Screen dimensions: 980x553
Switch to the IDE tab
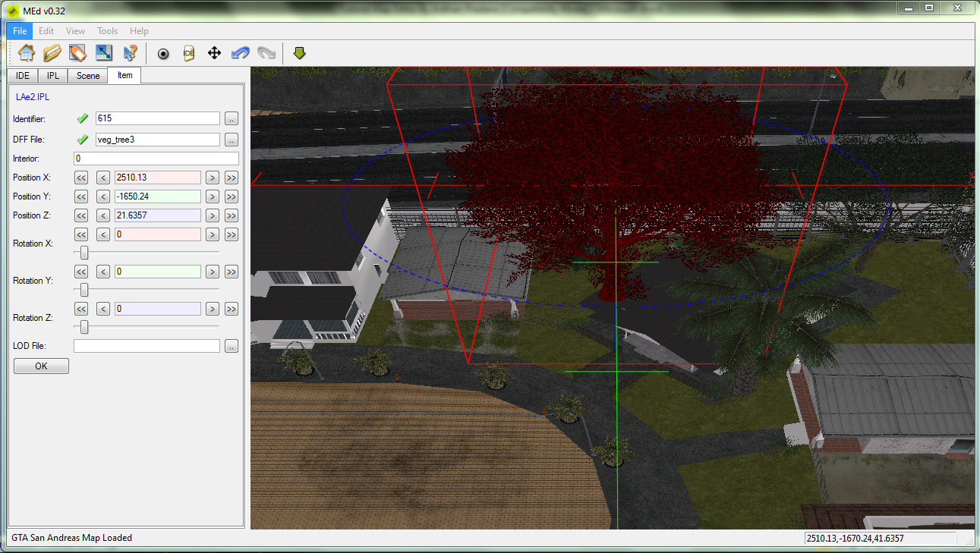[23, 76]
